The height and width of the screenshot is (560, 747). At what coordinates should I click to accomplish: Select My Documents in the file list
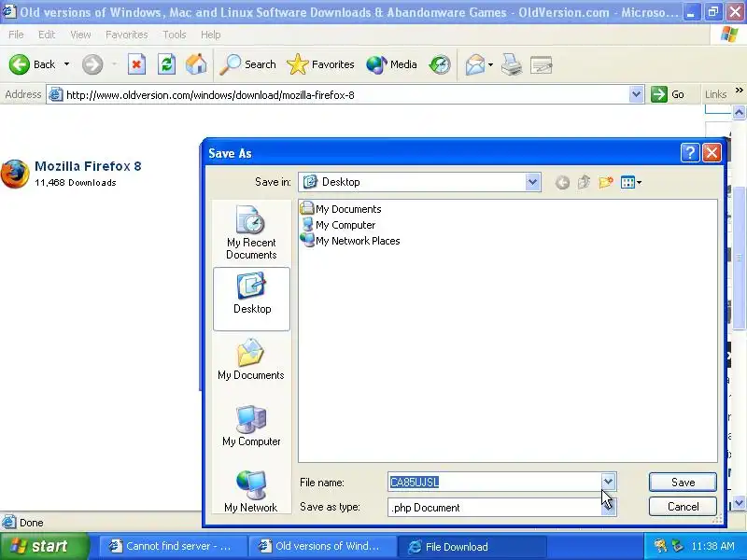(x=341, y=209)
